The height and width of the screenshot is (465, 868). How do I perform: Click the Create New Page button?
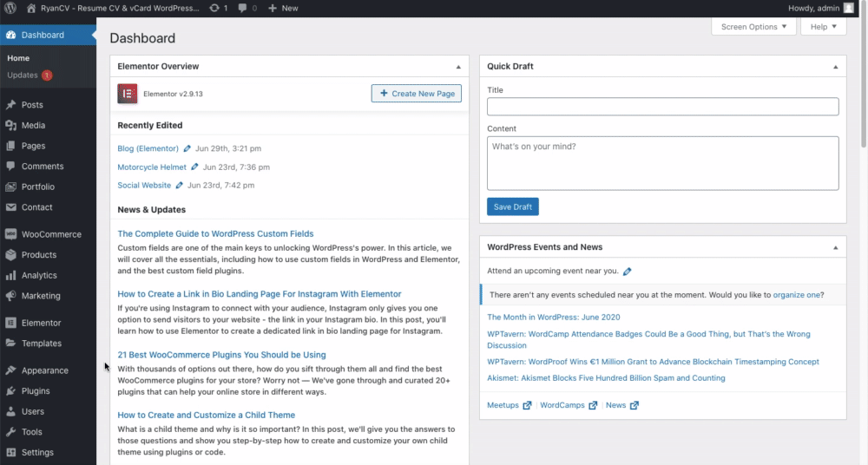coord(417,94)
